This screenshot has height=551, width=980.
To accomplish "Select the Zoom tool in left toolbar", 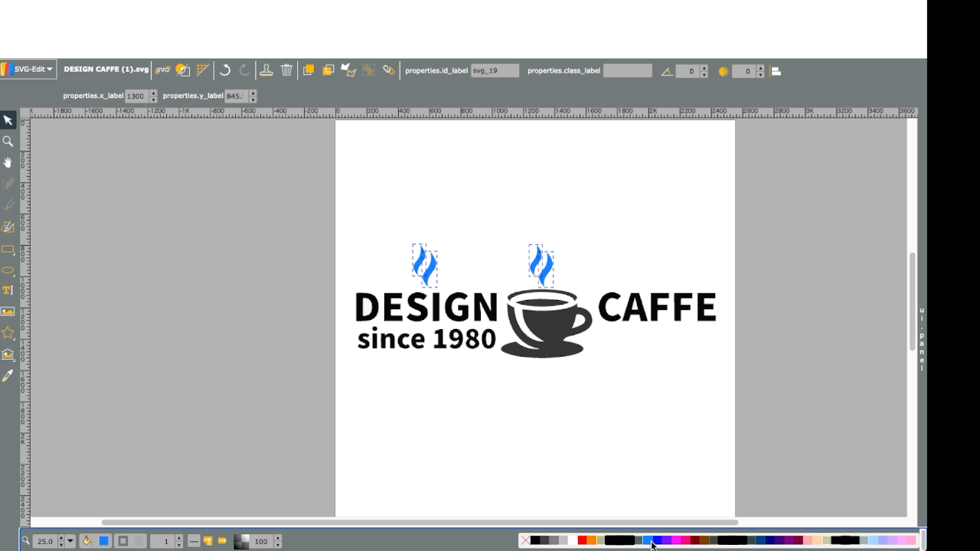I will coord(8,142).
